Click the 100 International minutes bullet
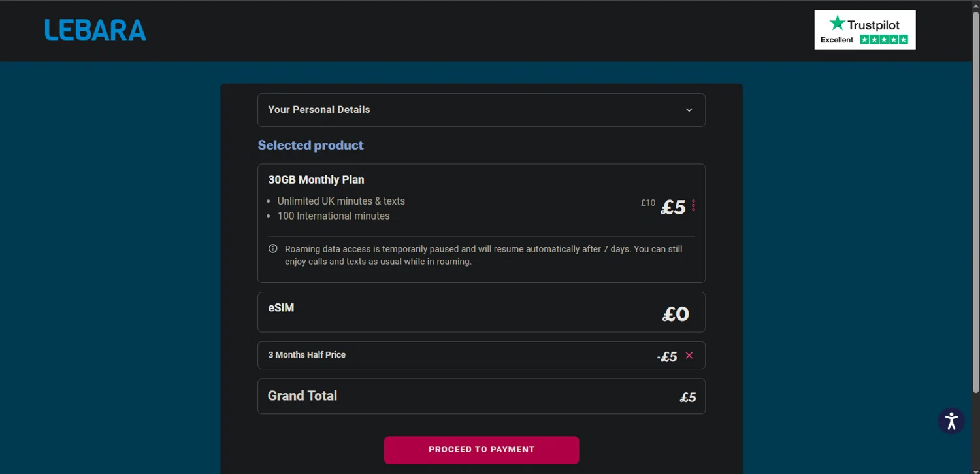The width and height of the screenshot is (980, 474). (333, 216)
